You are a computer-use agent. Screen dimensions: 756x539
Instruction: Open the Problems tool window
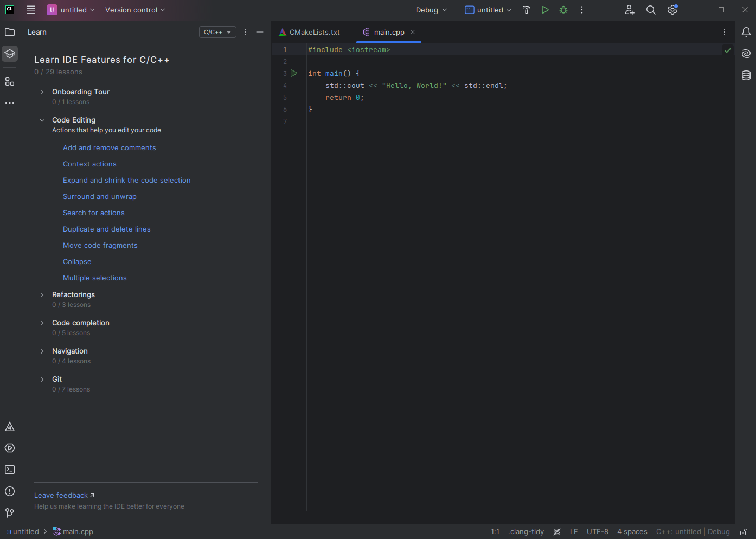[x=10, y=491]
